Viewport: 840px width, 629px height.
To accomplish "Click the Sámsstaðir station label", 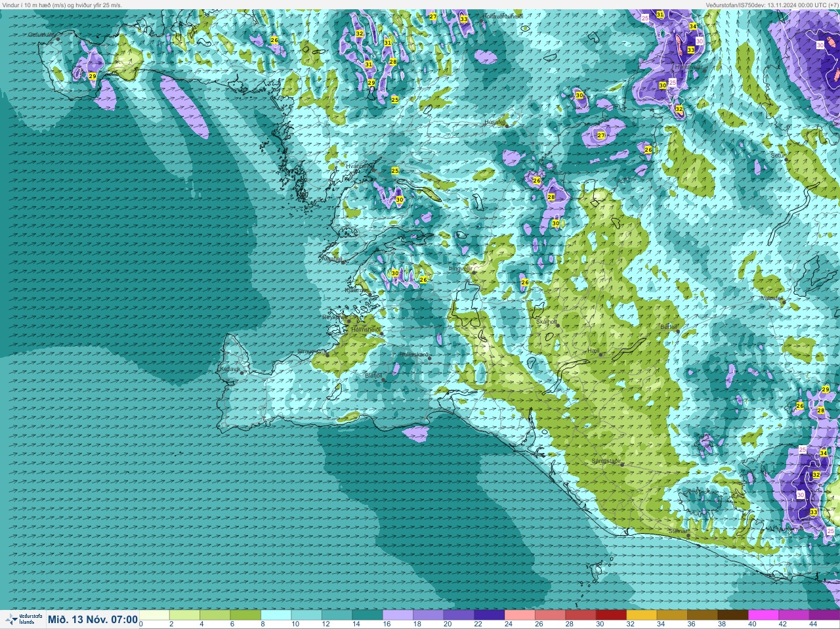I will (606, 461).
